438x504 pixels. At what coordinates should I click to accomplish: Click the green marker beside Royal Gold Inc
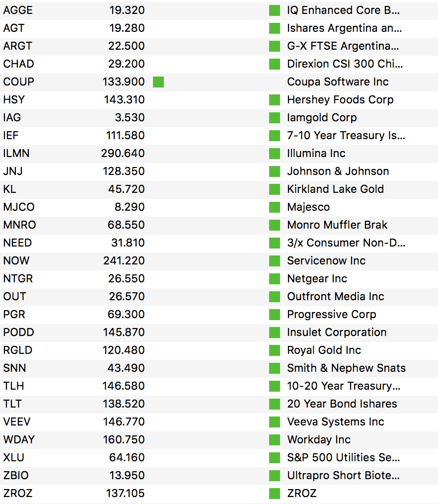tap(275, 350)
